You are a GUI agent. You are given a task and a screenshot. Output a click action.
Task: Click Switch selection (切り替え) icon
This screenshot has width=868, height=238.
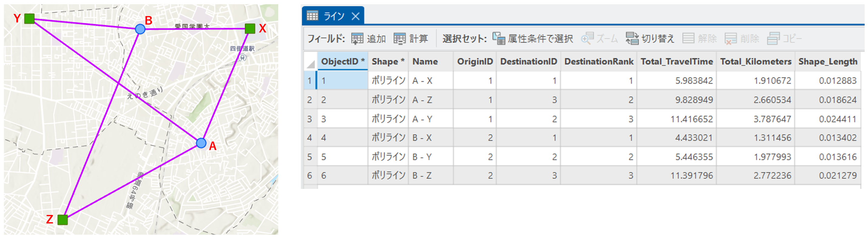(x=632, y=39)
